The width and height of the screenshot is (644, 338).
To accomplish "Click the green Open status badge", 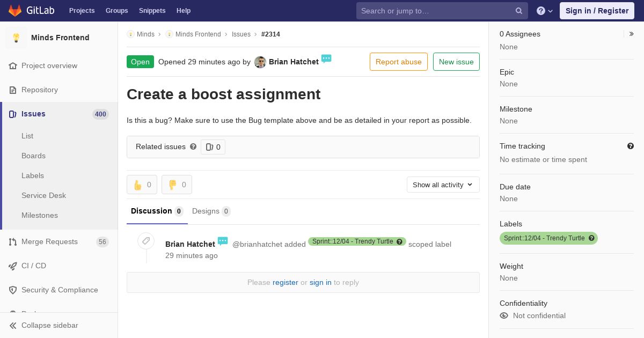I will [x=140, y=62].
